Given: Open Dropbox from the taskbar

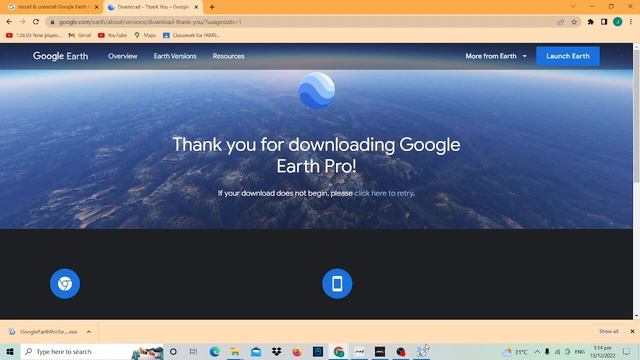Looking at the screenshot, I should [277, 351].
